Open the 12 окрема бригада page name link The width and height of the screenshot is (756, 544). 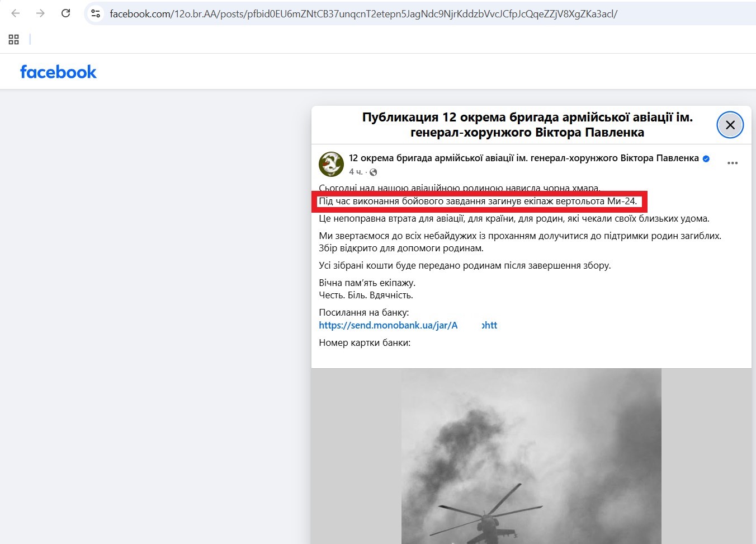tap(524, 158)
